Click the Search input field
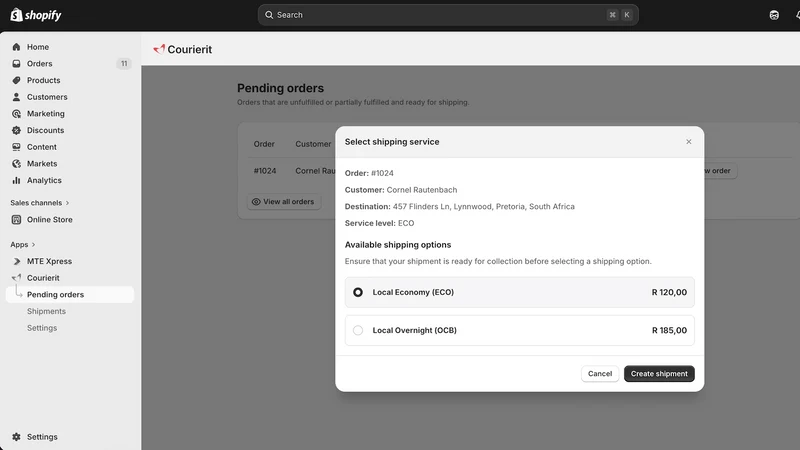 (448, 15)
